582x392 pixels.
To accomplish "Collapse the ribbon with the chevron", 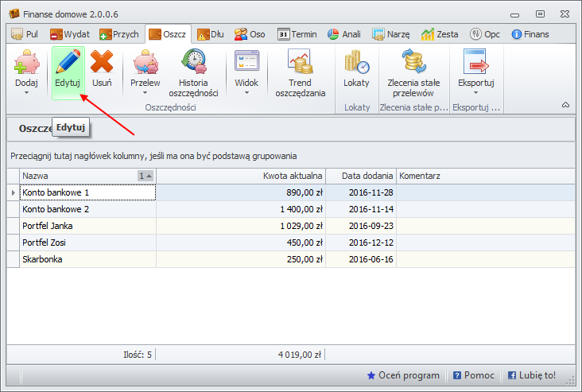I will [565, 105].
